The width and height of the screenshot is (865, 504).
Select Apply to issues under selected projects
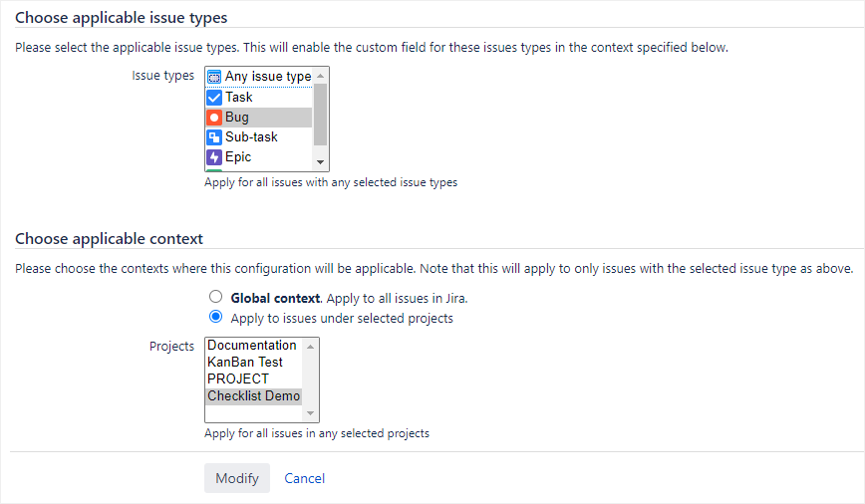(x=215, y=318)
